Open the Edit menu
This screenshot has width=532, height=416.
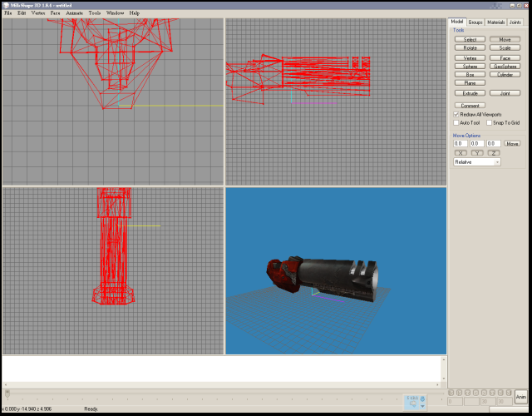coord(22,13)
